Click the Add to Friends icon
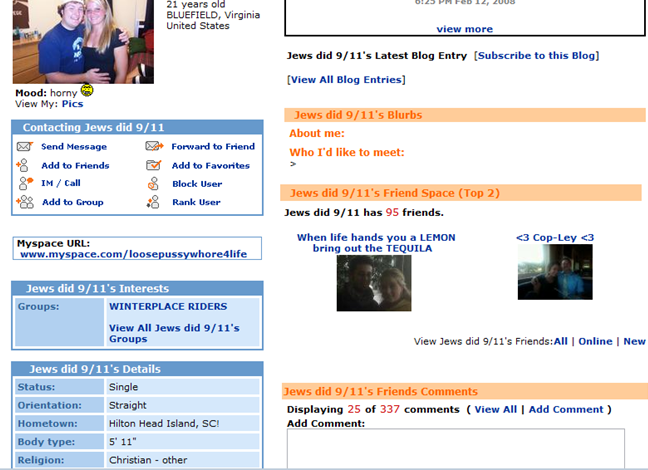Viewport: 648px width, 470px height. [x=25, y=165]
